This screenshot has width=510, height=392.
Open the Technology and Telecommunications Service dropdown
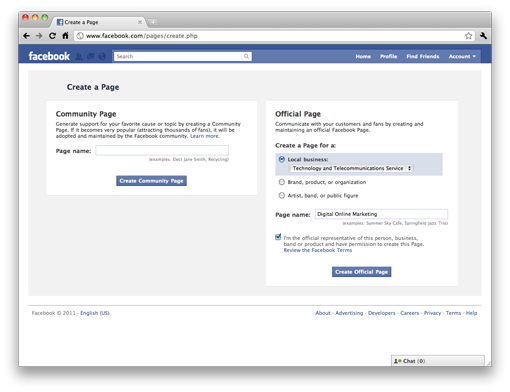coord(351,168)
